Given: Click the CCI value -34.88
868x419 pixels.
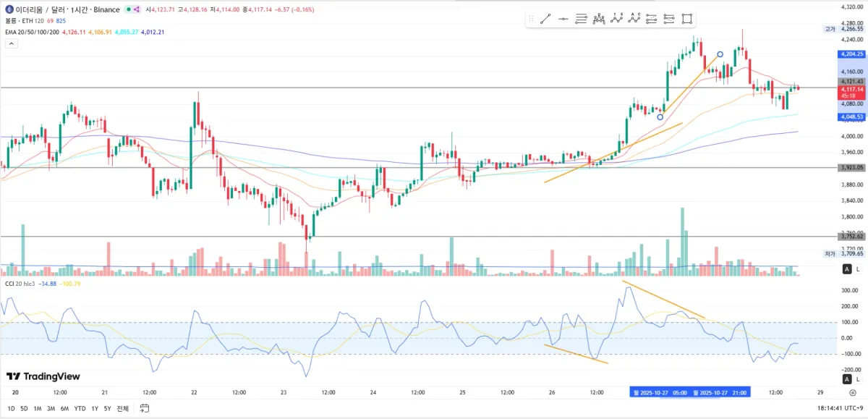Looking at the screenshot, I should [x=47, y=284].
